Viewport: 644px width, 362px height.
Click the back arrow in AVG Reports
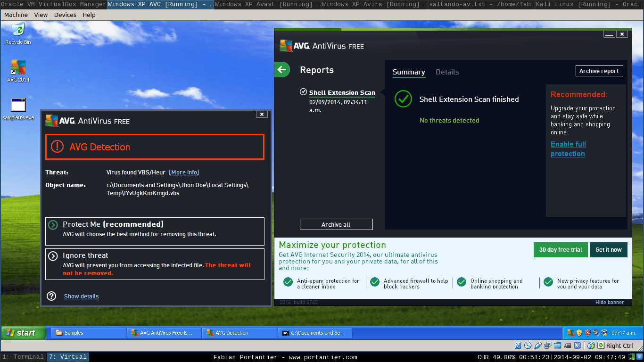click(282, 70)
